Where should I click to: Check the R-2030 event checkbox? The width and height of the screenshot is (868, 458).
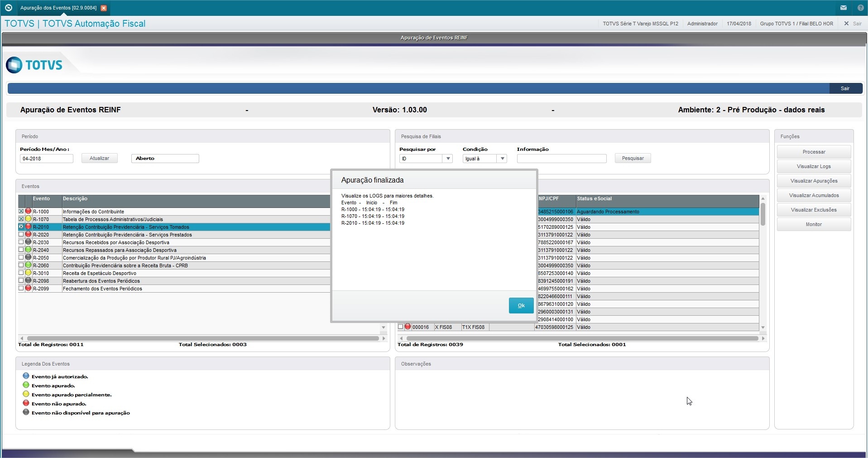pyautogui.click(x=21, y=242)
